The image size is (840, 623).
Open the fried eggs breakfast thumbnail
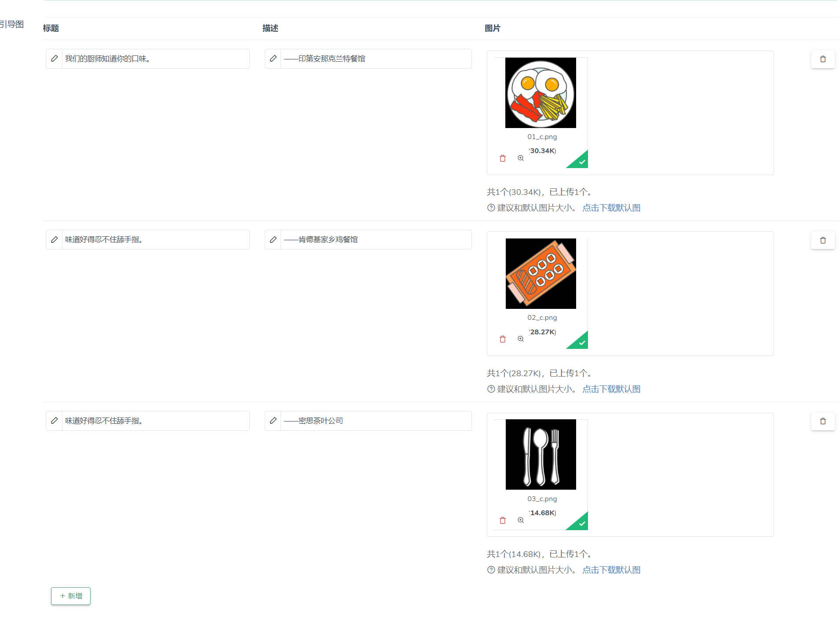click(541, 93)
